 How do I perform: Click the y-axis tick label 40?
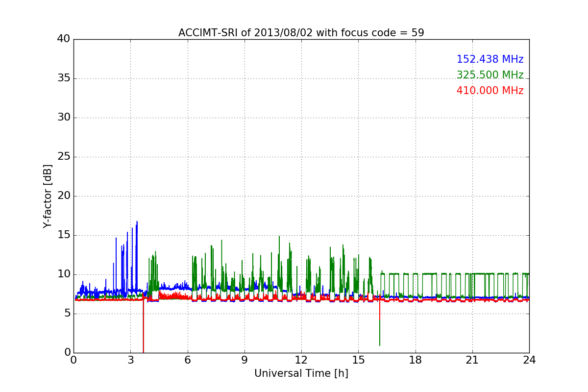pyautogui.click(x=64, y=39)
